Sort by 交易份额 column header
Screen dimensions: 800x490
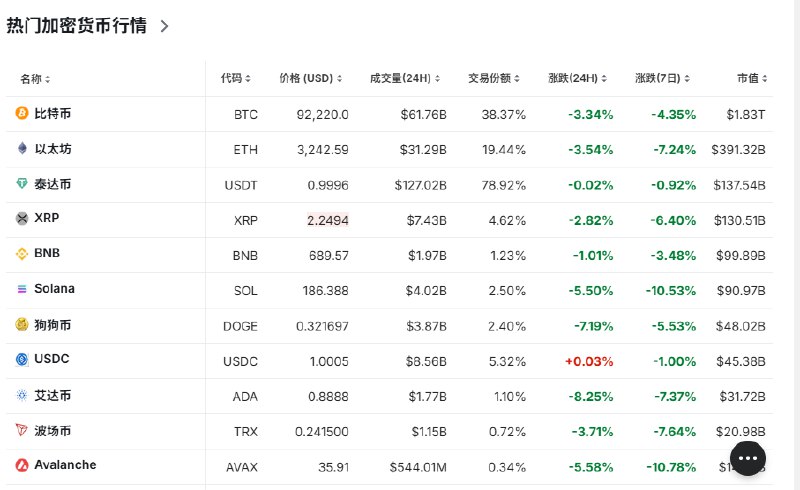494,78
